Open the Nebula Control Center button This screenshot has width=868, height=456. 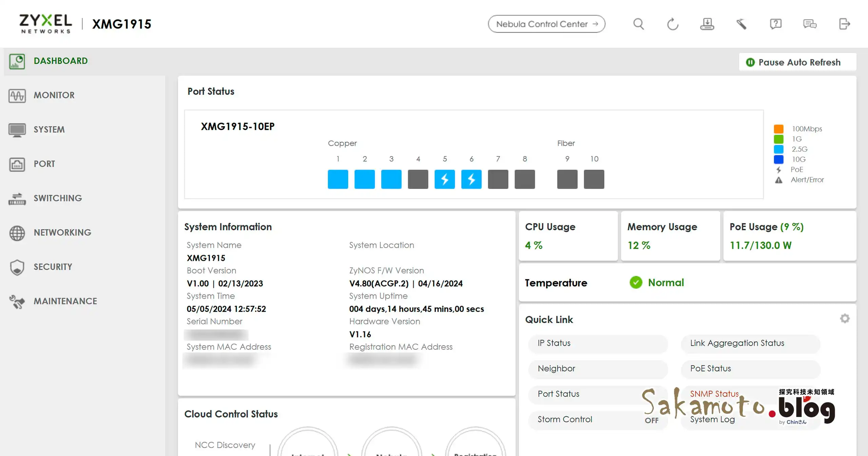click(x=547, y=24)
